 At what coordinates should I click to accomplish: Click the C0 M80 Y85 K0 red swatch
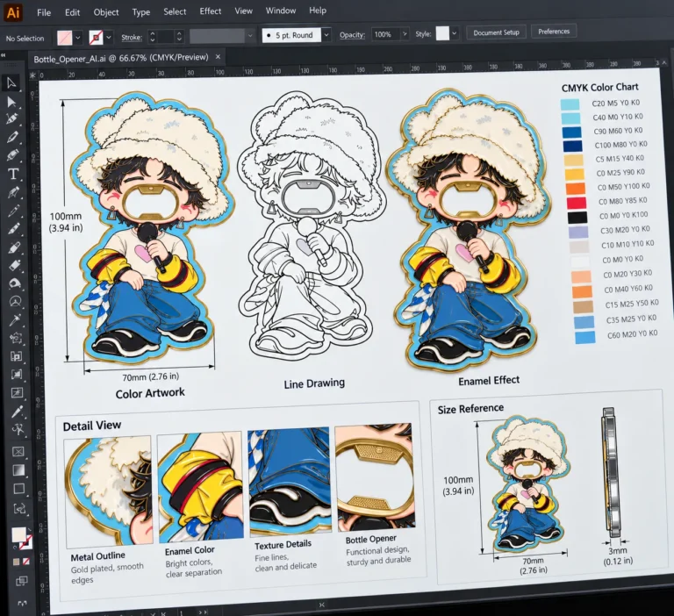pos(577,203)
